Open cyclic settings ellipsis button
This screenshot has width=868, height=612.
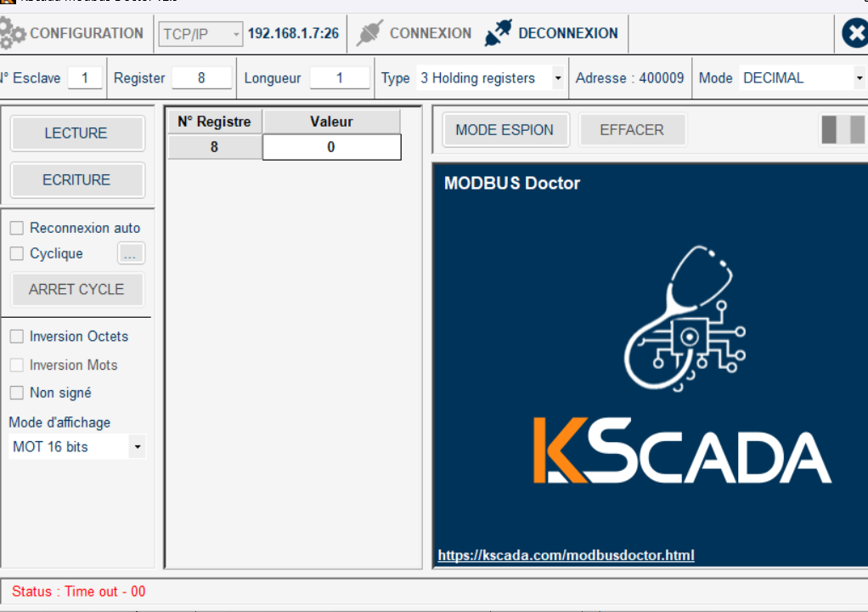131,253
